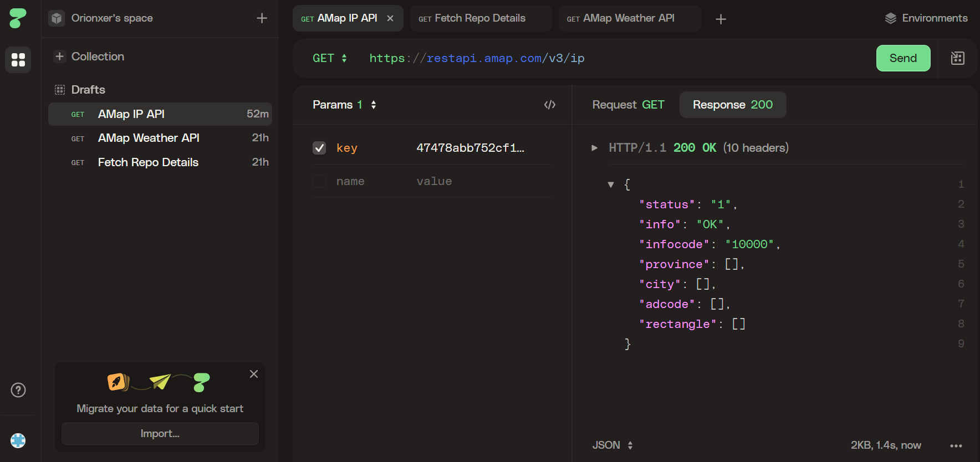Click the "status" line in response
Screen dimensions: 980x462
coord(688,204)
